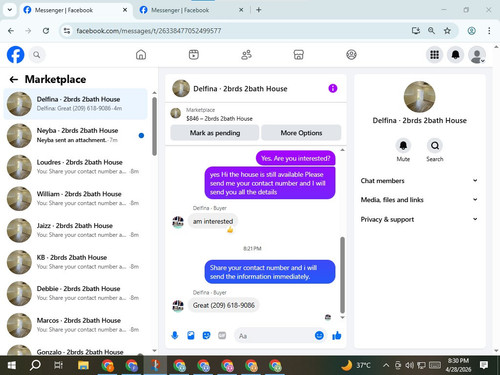500x375 pixels.
Task: Open the Windows notification center
Action: pos(484,365)
